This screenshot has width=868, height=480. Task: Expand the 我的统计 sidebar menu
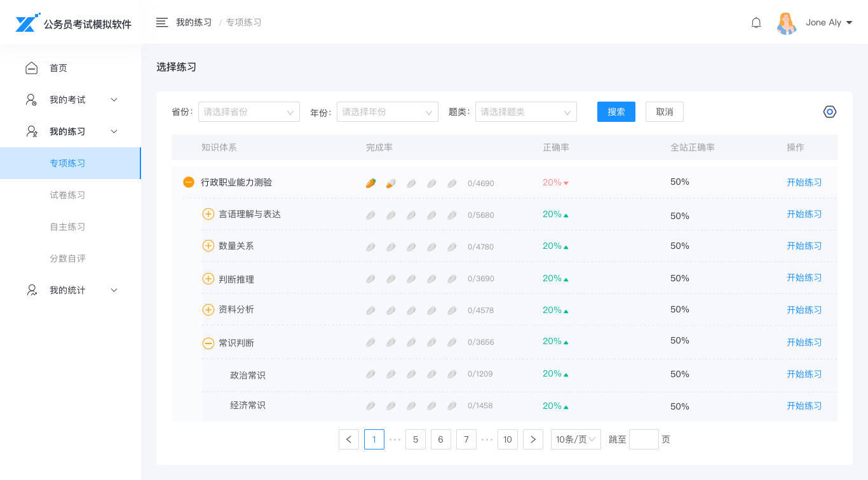click(70, 290)
